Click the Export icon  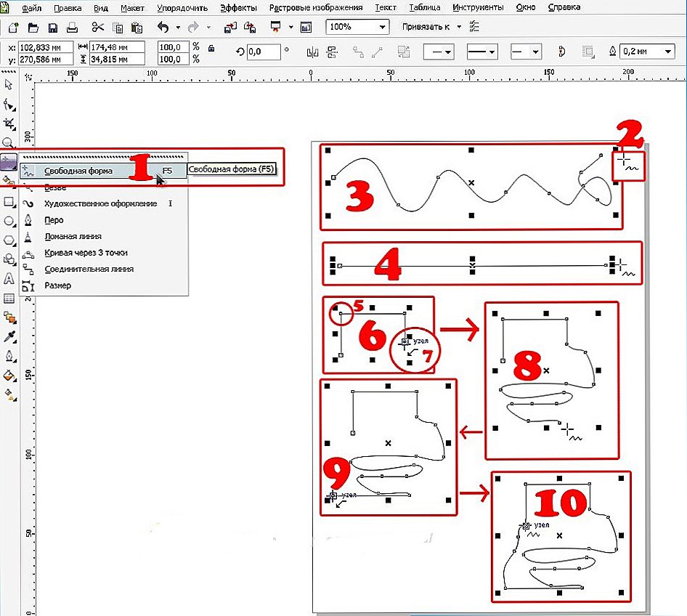(250, 28)
